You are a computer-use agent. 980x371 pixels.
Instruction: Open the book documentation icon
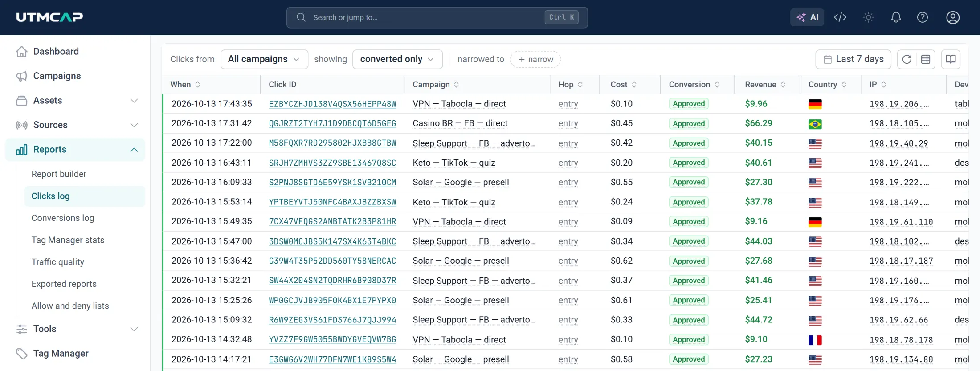pyautogui.click(x=951, y=59)
